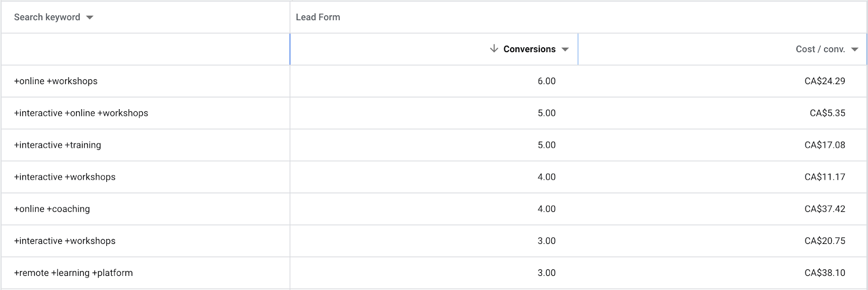Open the +remote +learning +platform keyword
Image resolution: width=868 pixels, height=290 pixels.
click(73, 273)
